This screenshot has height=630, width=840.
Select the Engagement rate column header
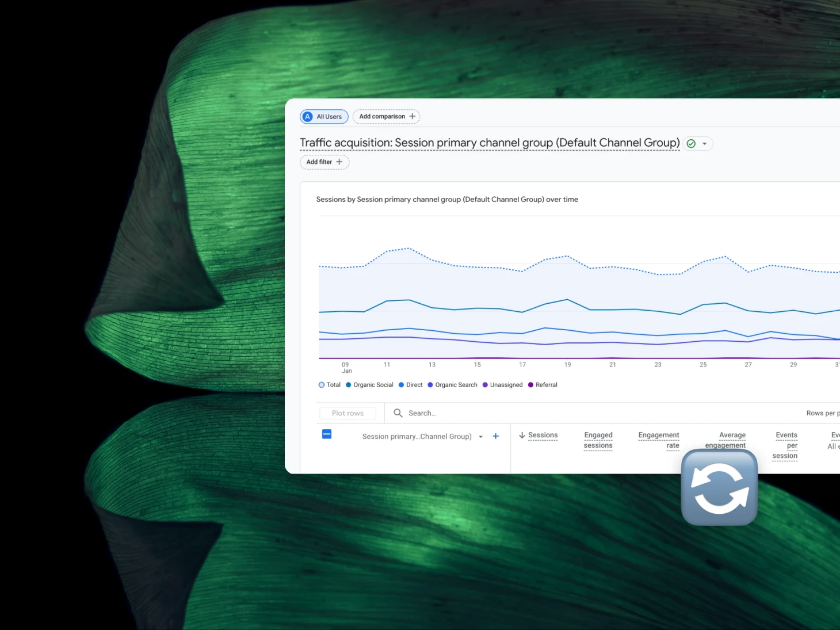pos(659,440)
